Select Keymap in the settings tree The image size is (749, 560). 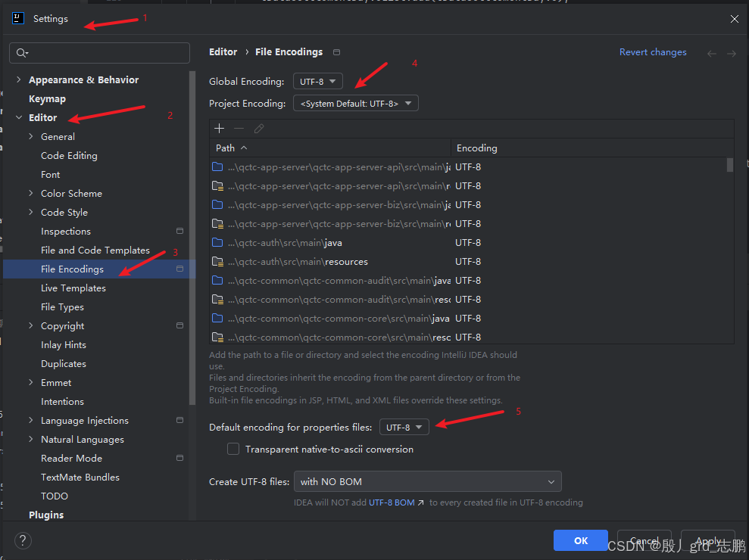point(47,99)
